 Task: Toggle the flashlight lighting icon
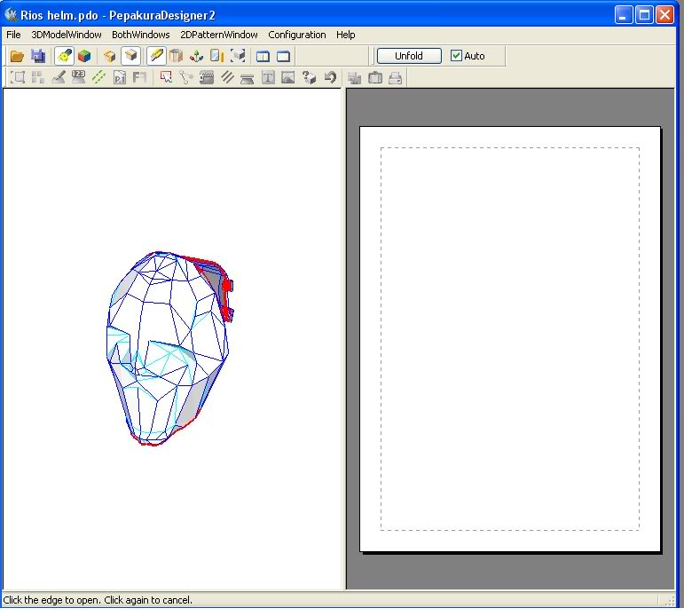coord(65,56)
